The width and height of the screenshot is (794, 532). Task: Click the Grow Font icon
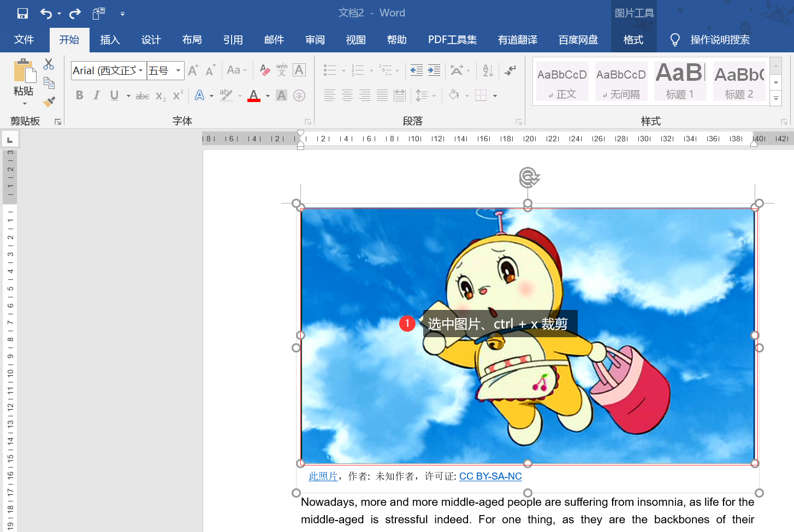pos(193,70)
